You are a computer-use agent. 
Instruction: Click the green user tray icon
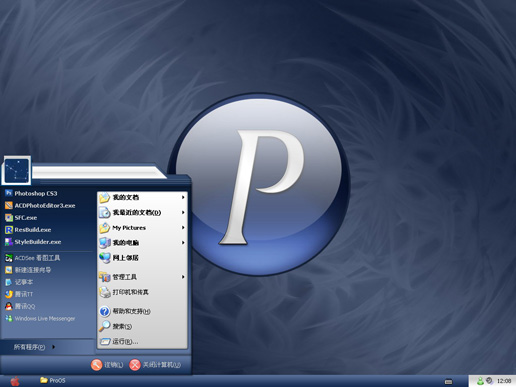coord(480,381)
